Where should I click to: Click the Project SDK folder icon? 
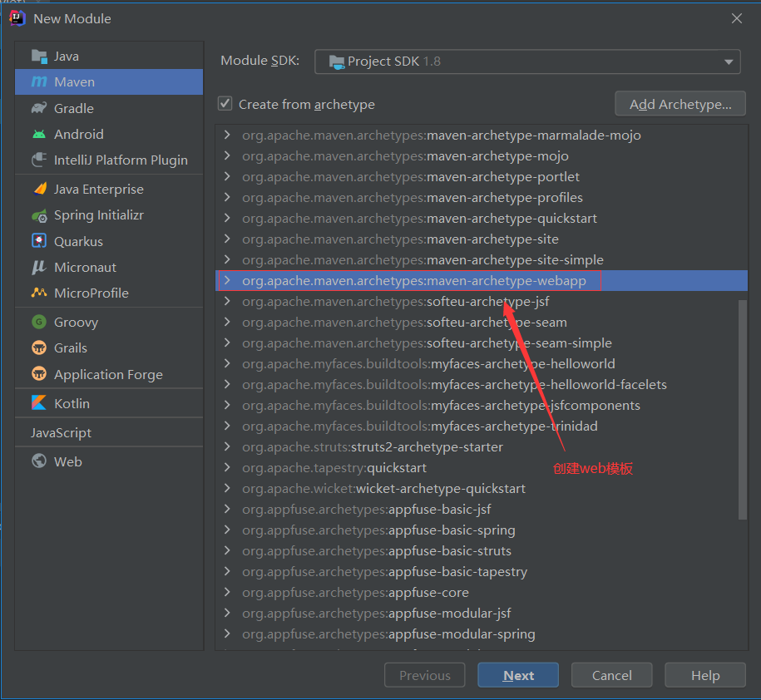click(x=336, y=62)
